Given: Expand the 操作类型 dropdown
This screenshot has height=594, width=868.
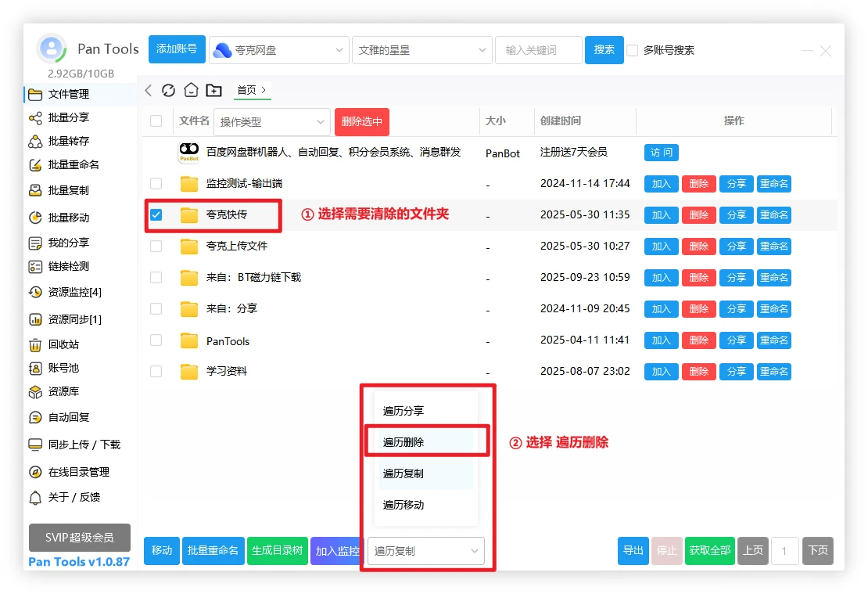Looking at the screenshot, I should pyautogui.click(x=271, y=122).
